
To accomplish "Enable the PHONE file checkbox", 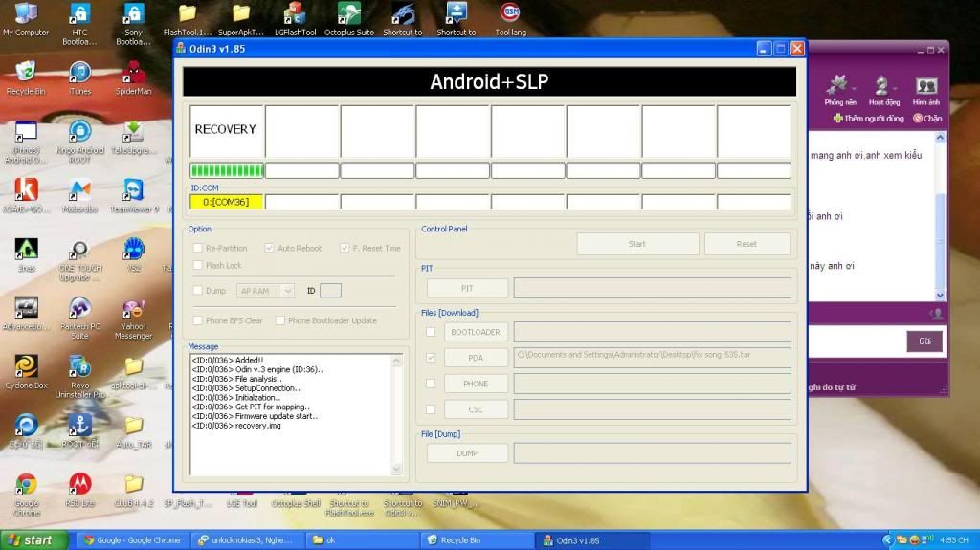I will click(x=431, y=384).
